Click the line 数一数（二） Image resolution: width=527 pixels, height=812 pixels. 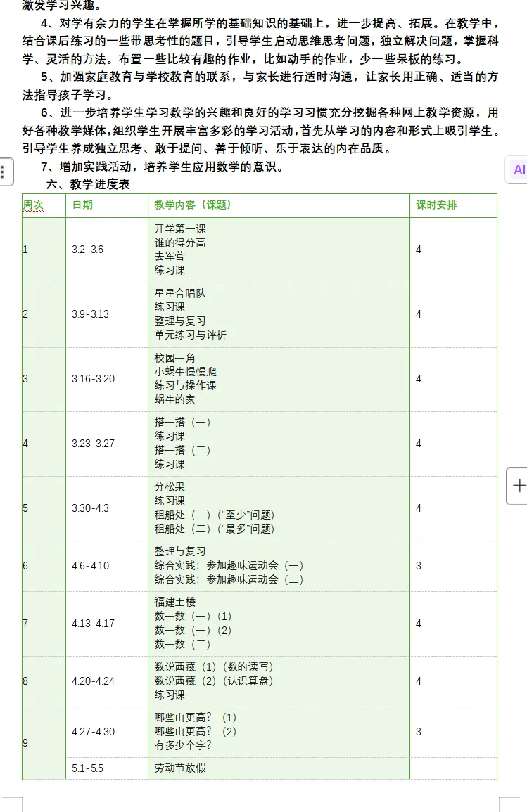[182, 645]
